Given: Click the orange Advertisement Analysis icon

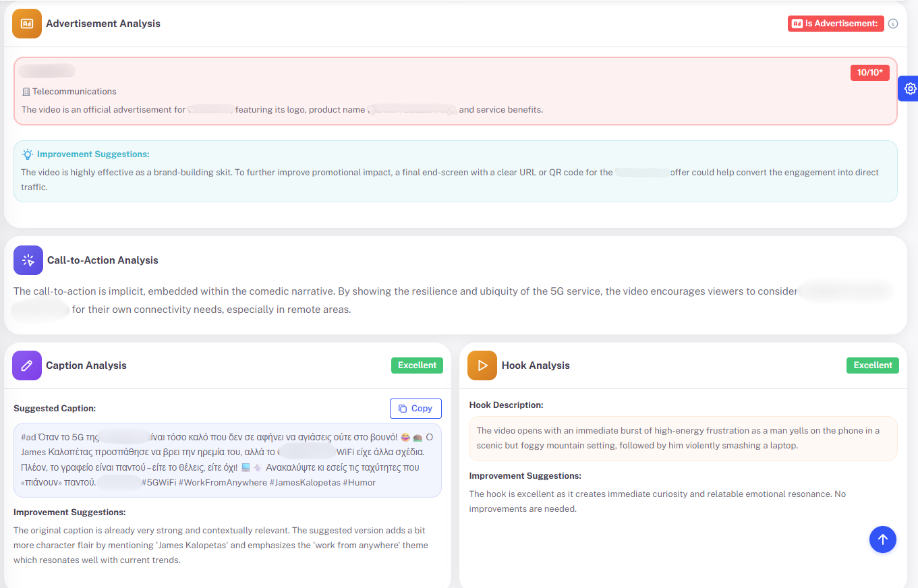Looking at the screenshot, I should (x=27, y=24).
